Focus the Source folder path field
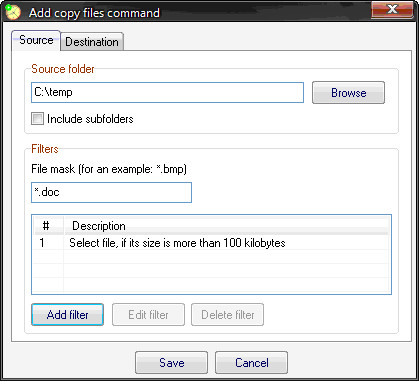 [x=167, y=92]
